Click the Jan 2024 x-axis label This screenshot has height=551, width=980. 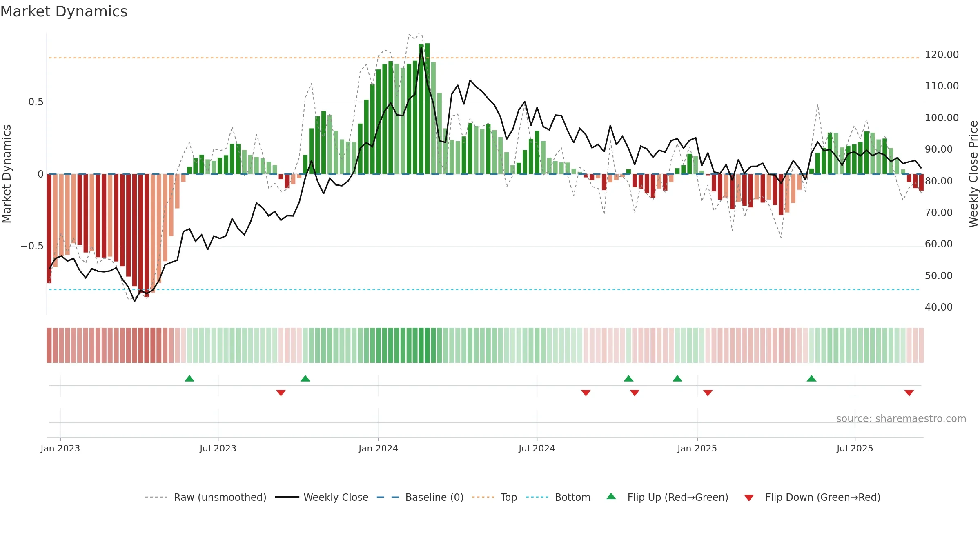(x=379, y=448)
